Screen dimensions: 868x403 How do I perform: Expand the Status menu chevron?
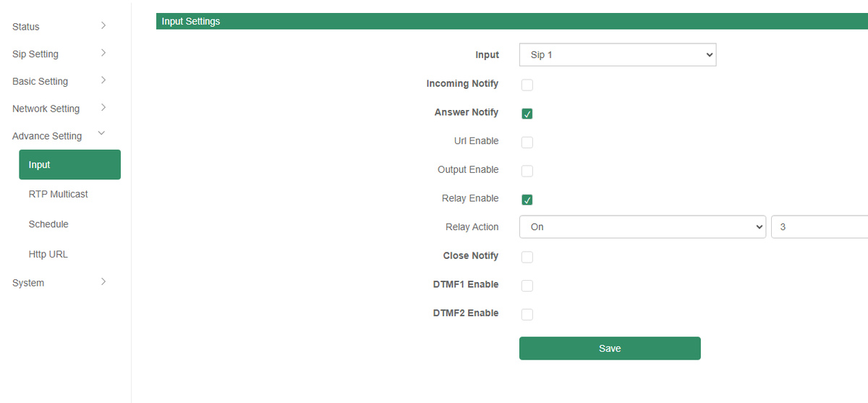point(103,26)
